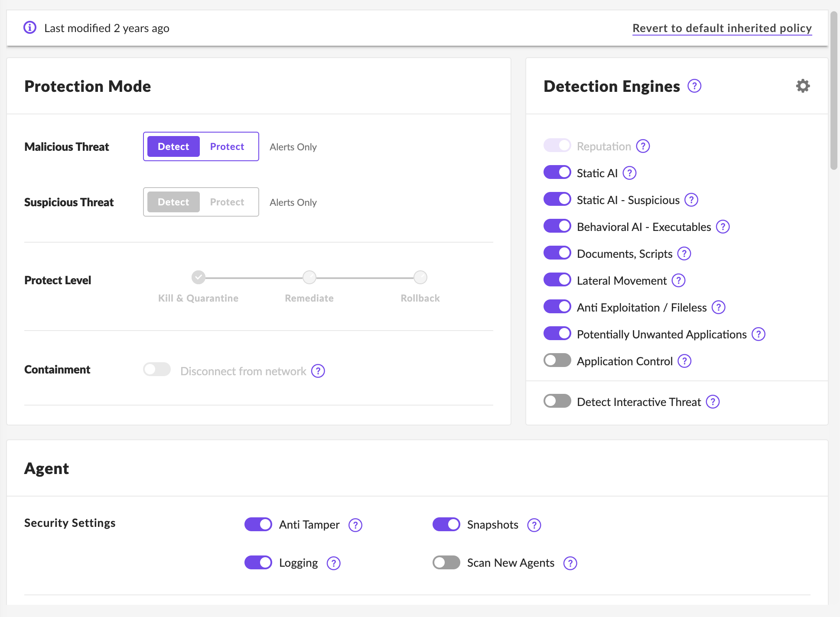
Task: Turn off the Snapshots toggle
Action: 446,524
